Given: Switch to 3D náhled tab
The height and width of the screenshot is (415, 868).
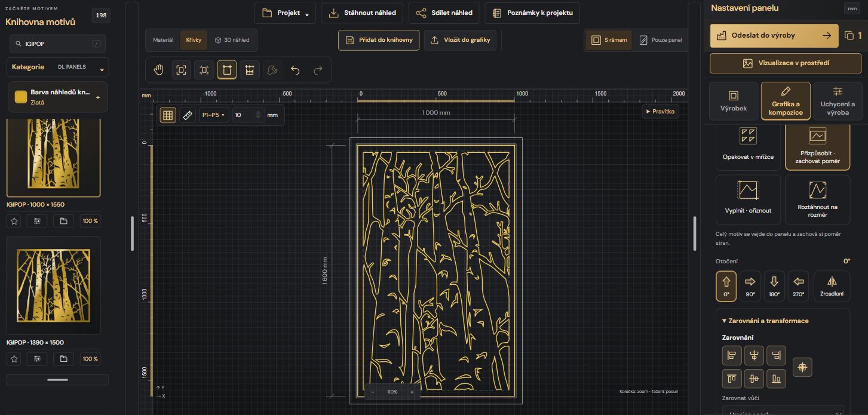Looking at the screenshot, I should [232, 40].
